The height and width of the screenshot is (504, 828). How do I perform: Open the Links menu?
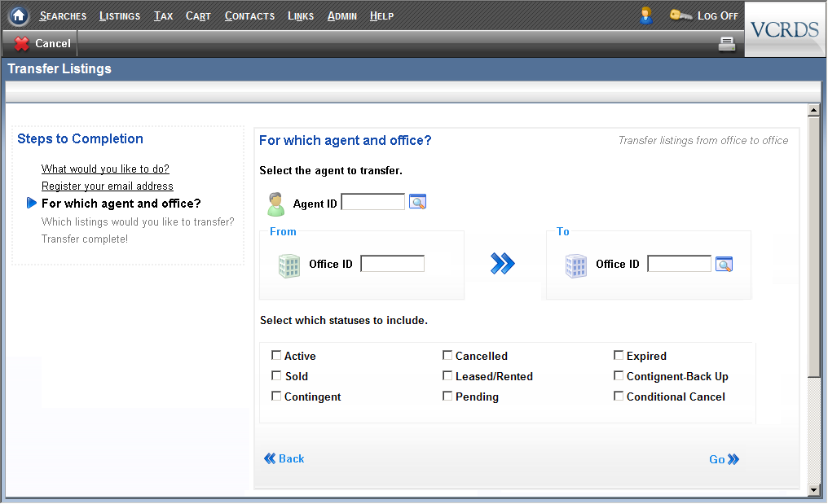pyautogui.click(x=301, y=15)
